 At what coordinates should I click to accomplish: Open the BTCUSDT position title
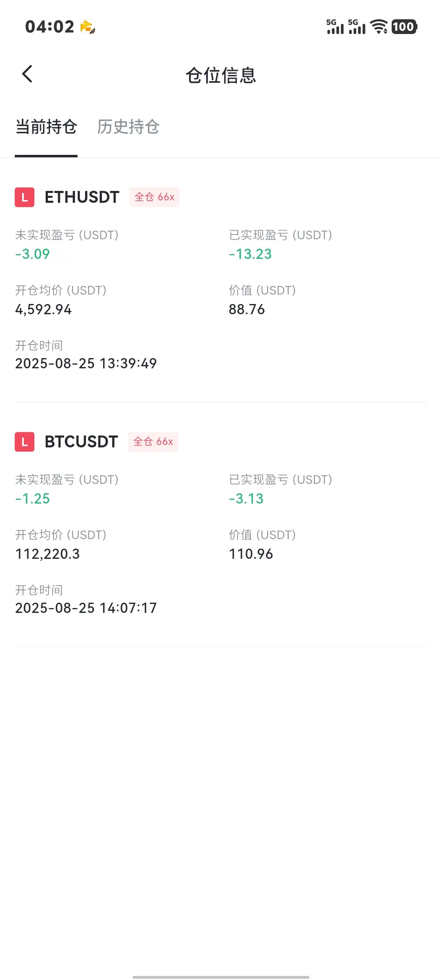(81, 442)
